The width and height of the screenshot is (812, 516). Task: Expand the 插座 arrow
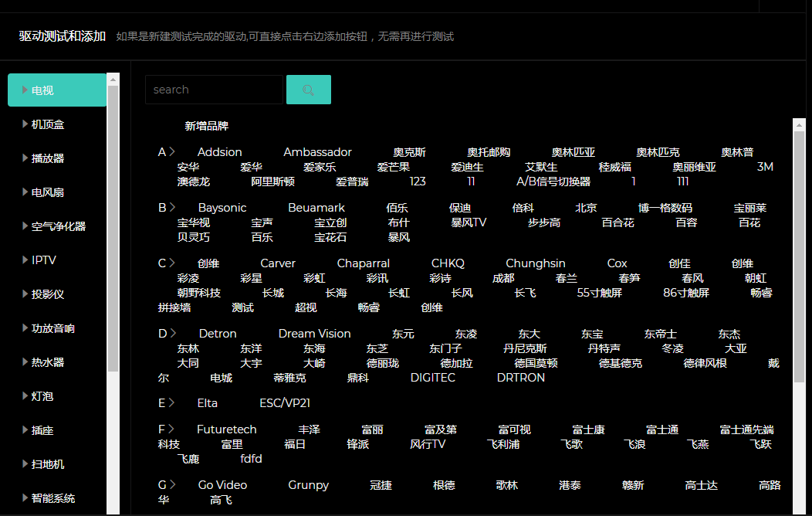(25, 430)
